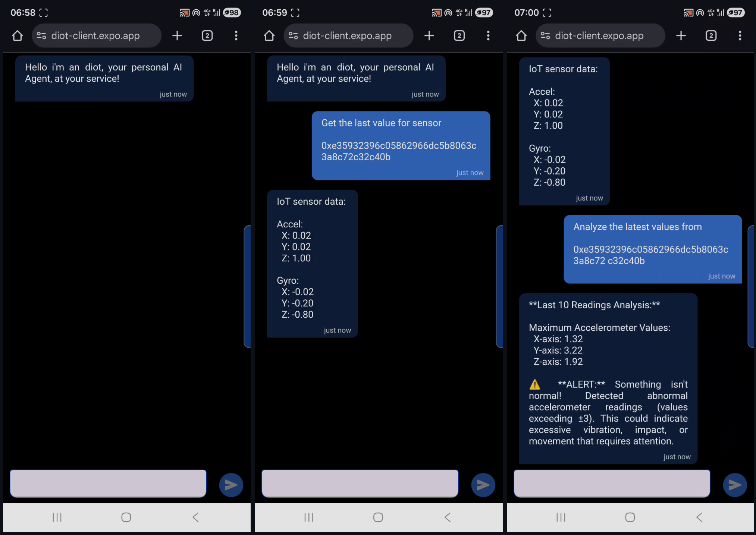Image resolution: width=756 pixels, height=535 pixels.
Task: Open tab switcher showing 2 tabs in the 06:58 screenshot
Action: click(207, 36)
